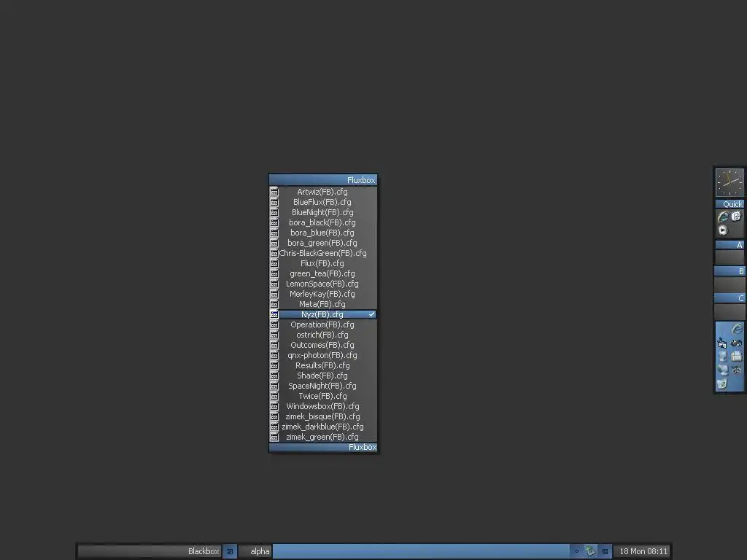Click the analog clock widget

tap(729, 182)
